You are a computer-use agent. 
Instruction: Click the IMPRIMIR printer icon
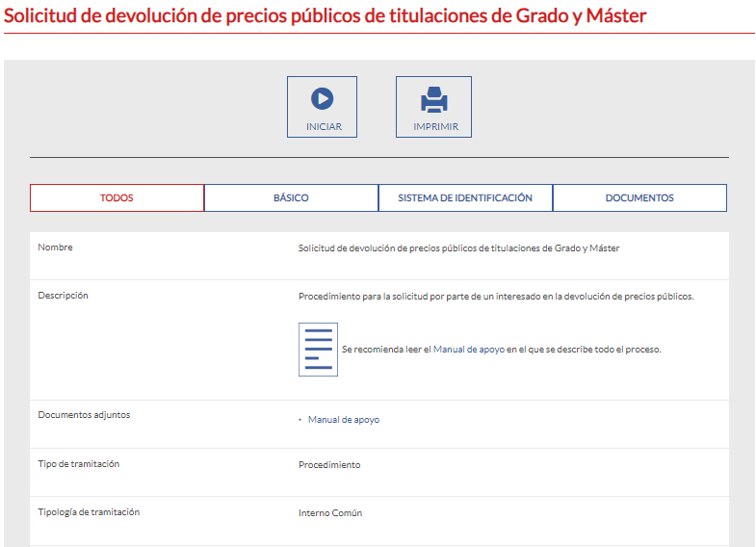point(434,99)
